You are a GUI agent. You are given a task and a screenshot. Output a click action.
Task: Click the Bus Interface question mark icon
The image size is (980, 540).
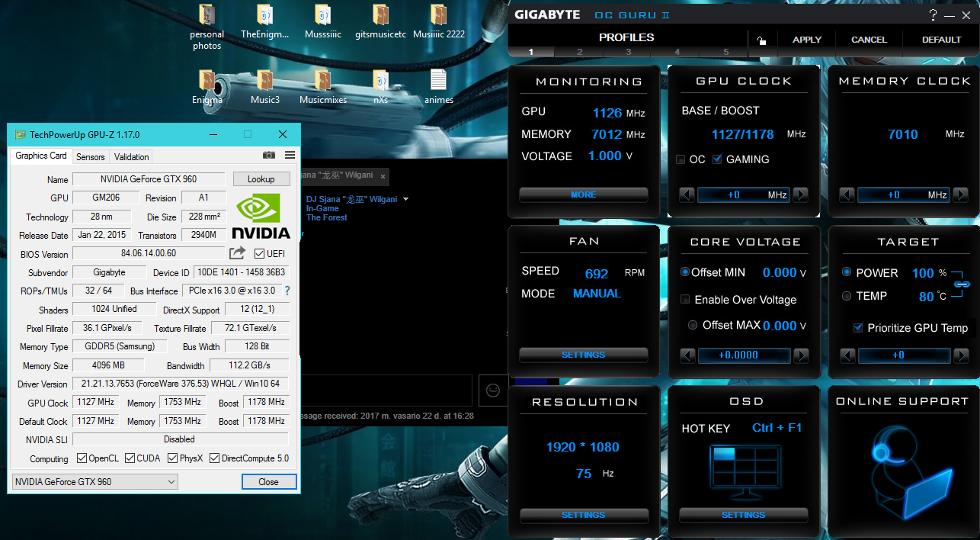click(287, 291)
